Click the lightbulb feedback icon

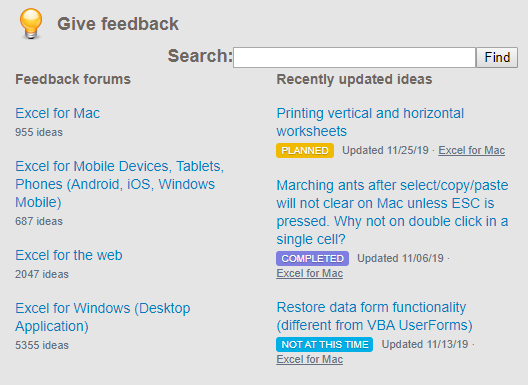click(x=31, y=24)
